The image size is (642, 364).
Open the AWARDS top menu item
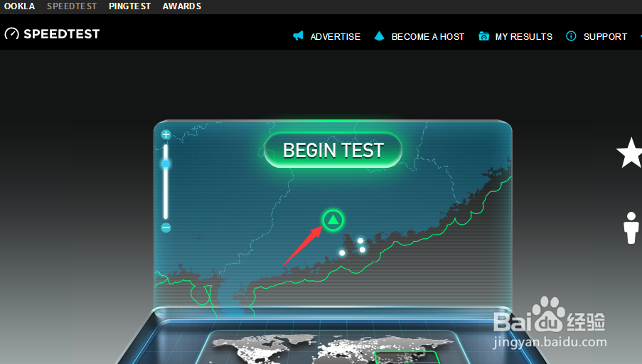[182, 6]
